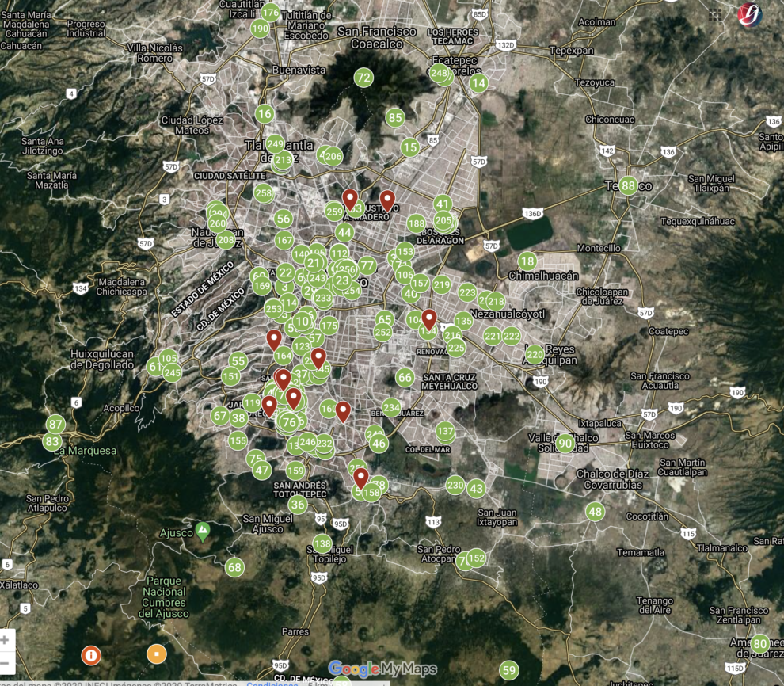Open the Google apps grid icon

(715, 14)
